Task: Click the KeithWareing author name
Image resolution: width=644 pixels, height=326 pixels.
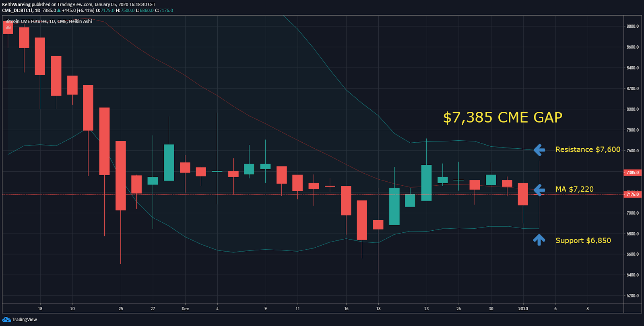Action: click(x=17, y=4)
